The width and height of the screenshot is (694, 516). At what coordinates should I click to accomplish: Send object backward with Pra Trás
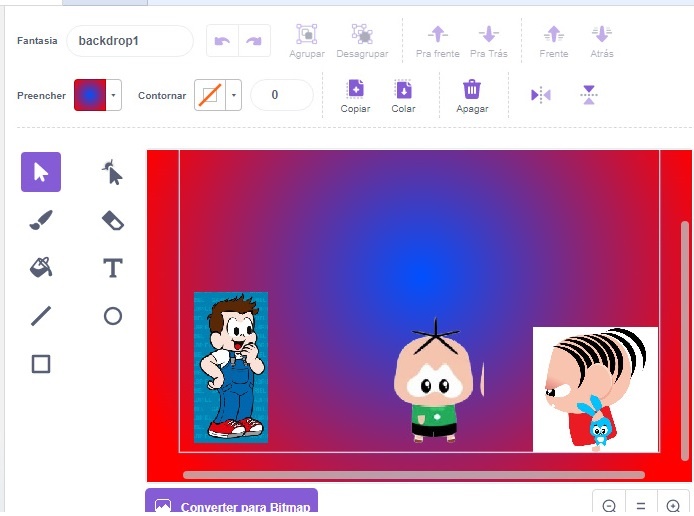click(x=489, y=41)
